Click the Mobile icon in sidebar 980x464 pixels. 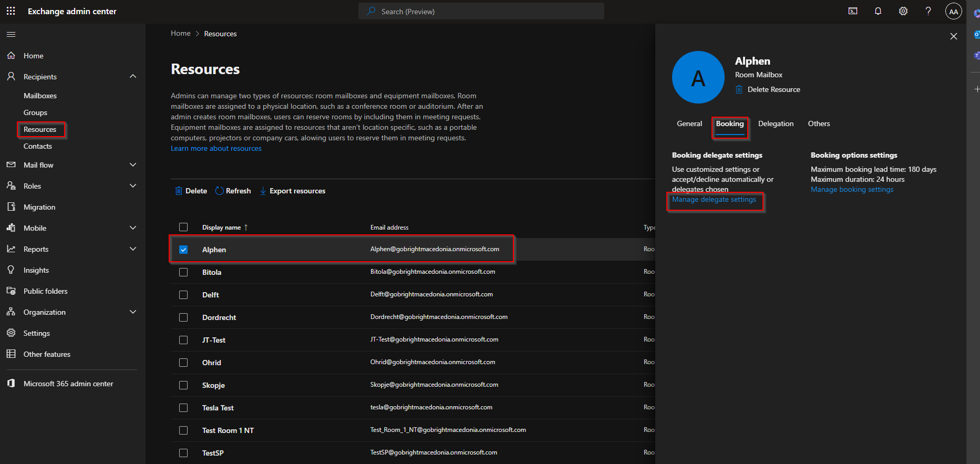pyautogui.click(x=11, y=228)
